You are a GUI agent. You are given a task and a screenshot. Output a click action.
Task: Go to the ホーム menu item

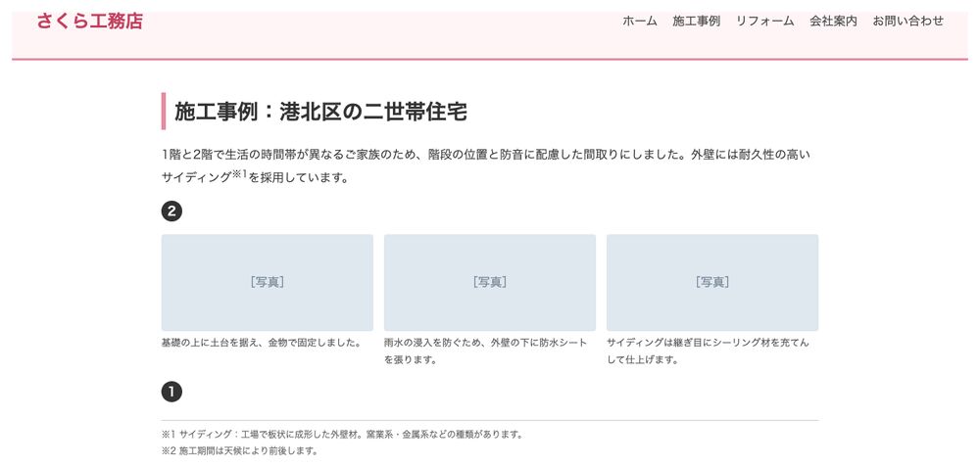(639, 22)
